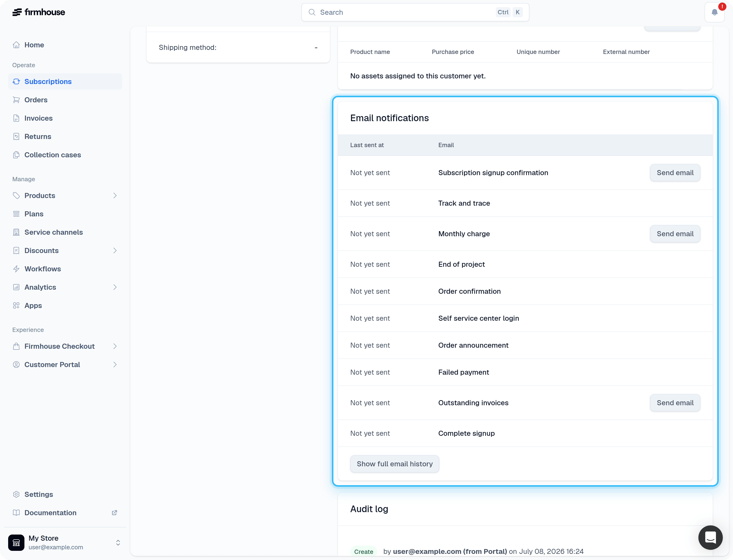Screen dimensions: 733x560
Task: Click the Firmhouse logo
Action: (39, 12)
